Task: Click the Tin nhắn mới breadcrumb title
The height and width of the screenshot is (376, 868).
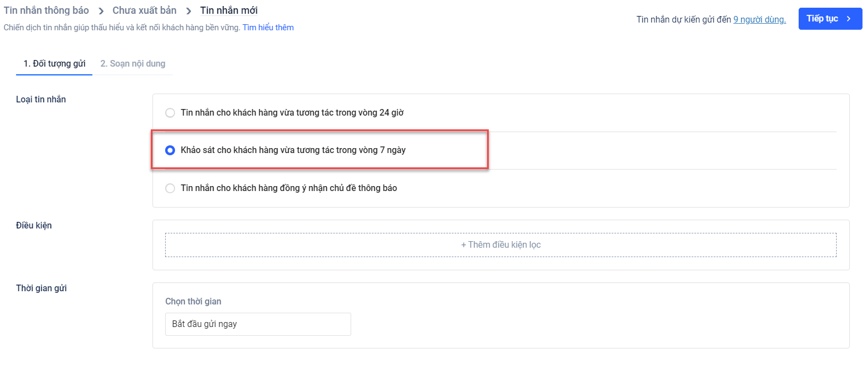Action: [228, 10]
